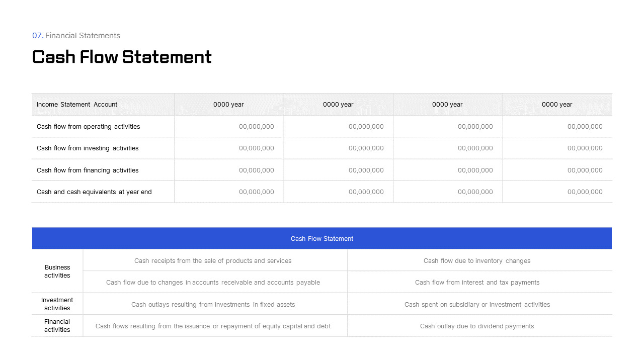Click the blue 'Cash Flow Statement' table banner
Viewport: 644px width, 362px height.
[322, 238]
